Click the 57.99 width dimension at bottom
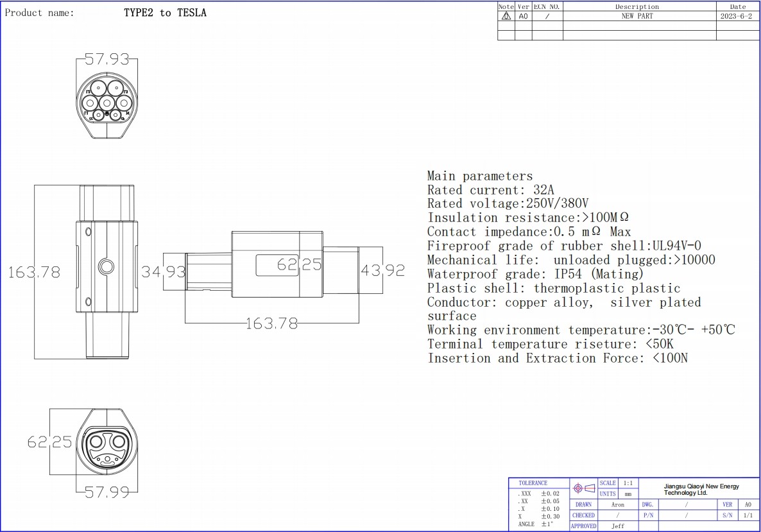The height and width of the screenshot is (532, 761). pos(107,492)
